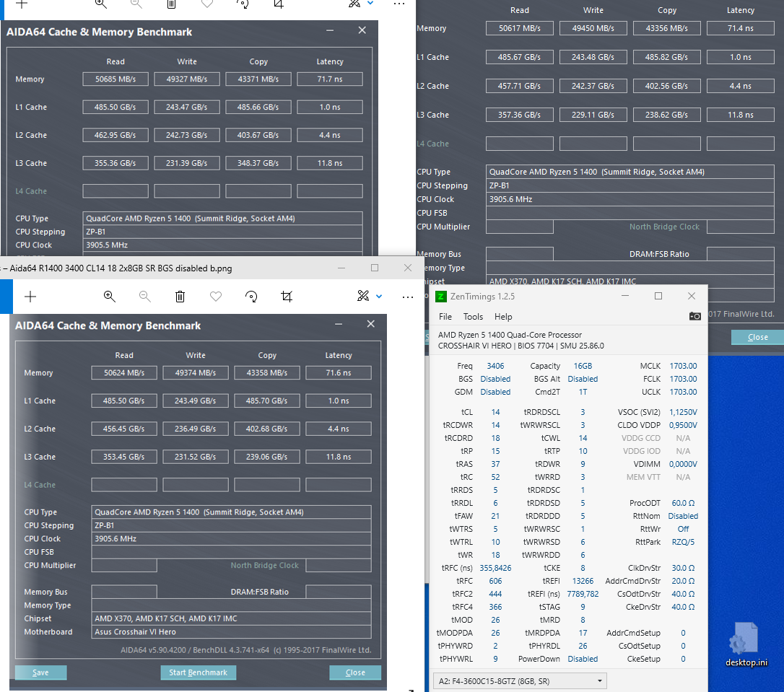Image resolution: width=784 pixels, height=692 pixels.
Task: Click the Save button in AIDA64
Action: pyautogui.click(x=40, y=672)
